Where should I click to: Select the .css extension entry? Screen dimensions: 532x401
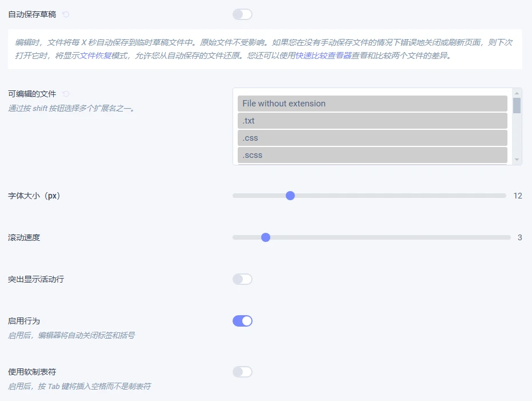click(371, 137)
